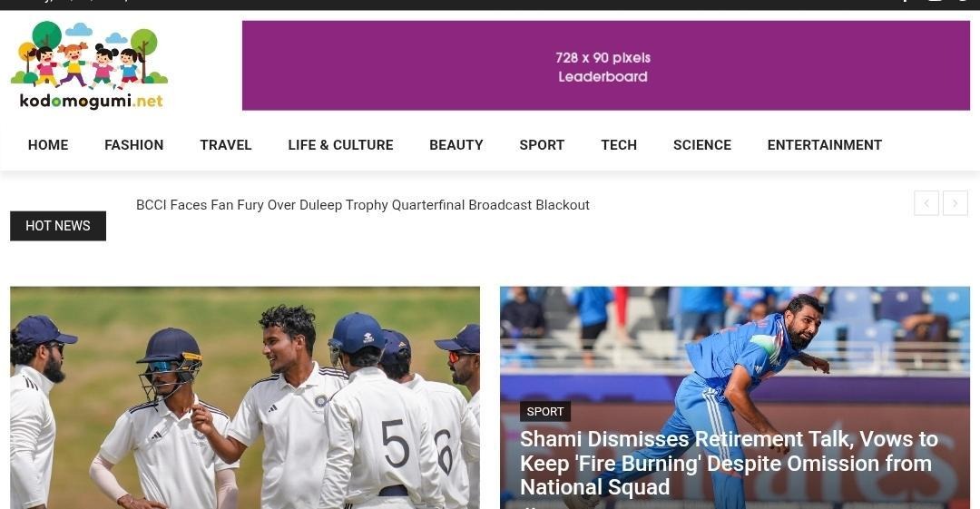Image resolution: width=980 pixels, height=509 pixels.
Task: Visit the Science section
Action: click(x=701, y=145)
